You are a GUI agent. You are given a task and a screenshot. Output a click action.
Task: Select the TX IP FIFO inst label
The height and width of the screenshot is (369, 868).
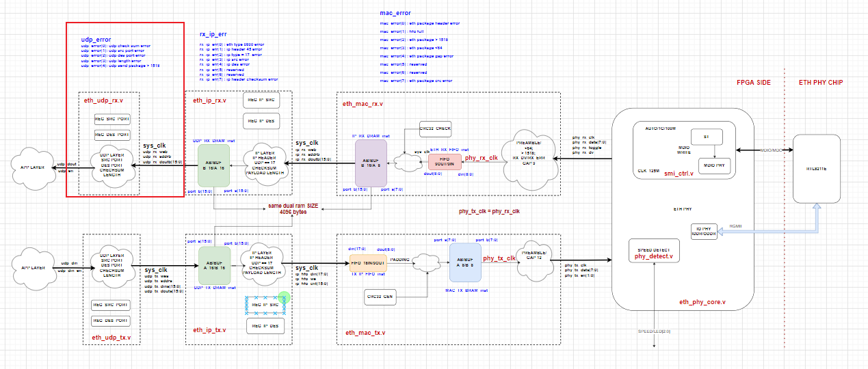[x=368, y=274]
